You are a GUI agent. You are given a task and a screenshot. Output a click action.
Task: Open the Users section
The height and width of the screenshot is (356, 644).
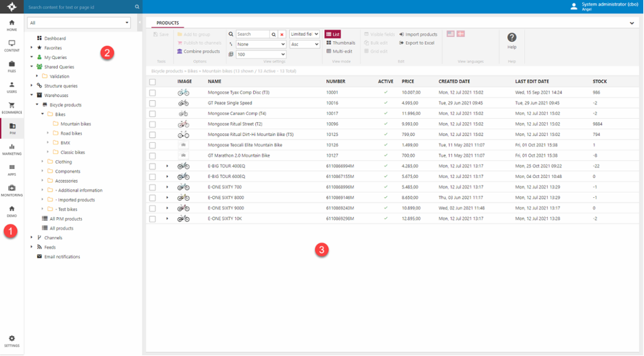click(x=12, y=87)
